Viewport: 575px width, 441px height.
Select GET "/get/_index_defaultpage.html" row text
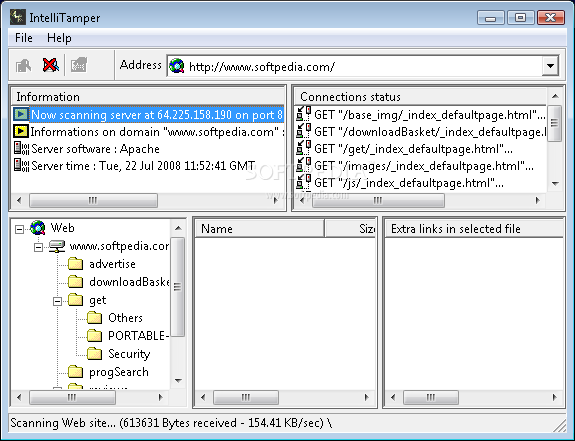click(x=414, y=148)
